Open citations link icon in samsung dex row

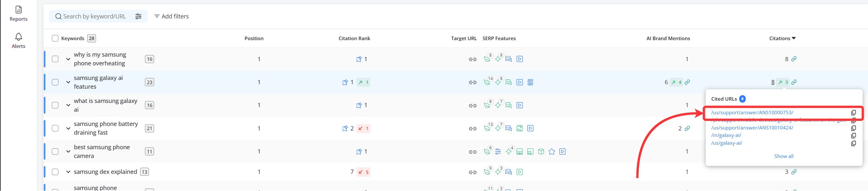pos(793,172)
